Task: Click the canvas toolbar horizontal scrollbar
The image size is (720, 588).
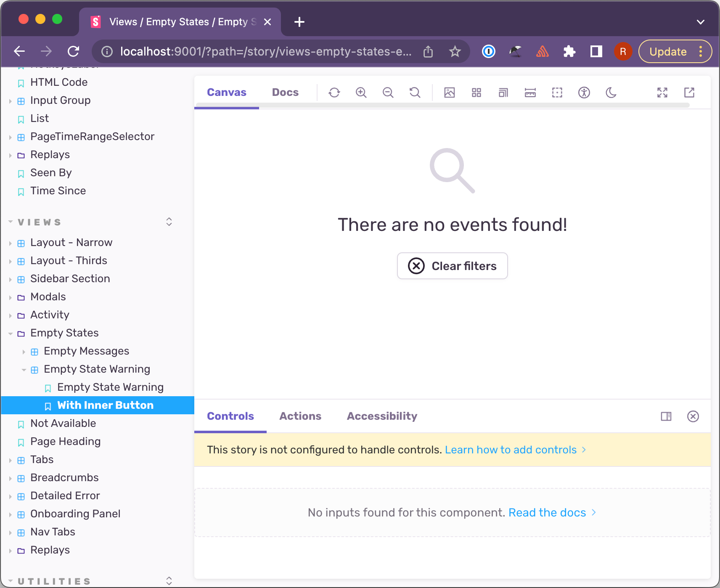Action: tap(442, 105)
